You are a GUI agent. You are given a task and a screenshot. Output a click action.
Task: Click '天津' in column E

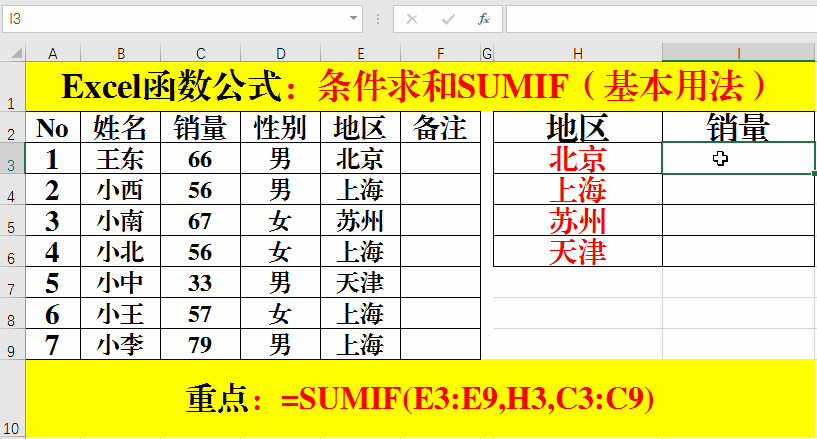click(x=361, y=282)
